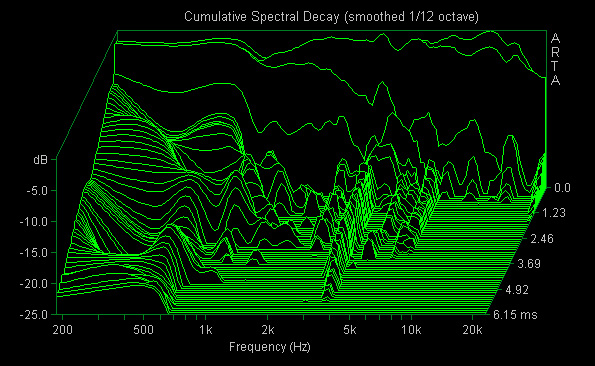Select the '6.15 ms' time axis value
595x366 pixels.
(x=515, y=314)
